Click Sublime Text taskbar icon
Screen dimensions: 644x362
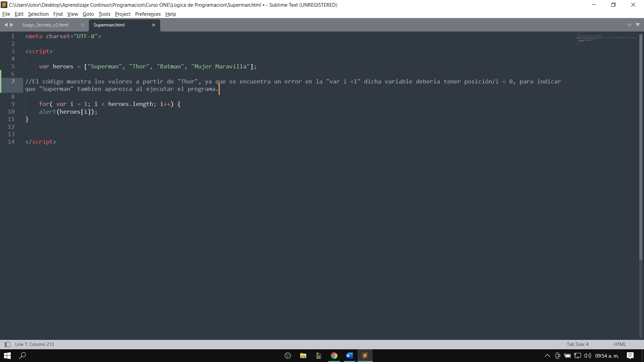tap(365, 356)
